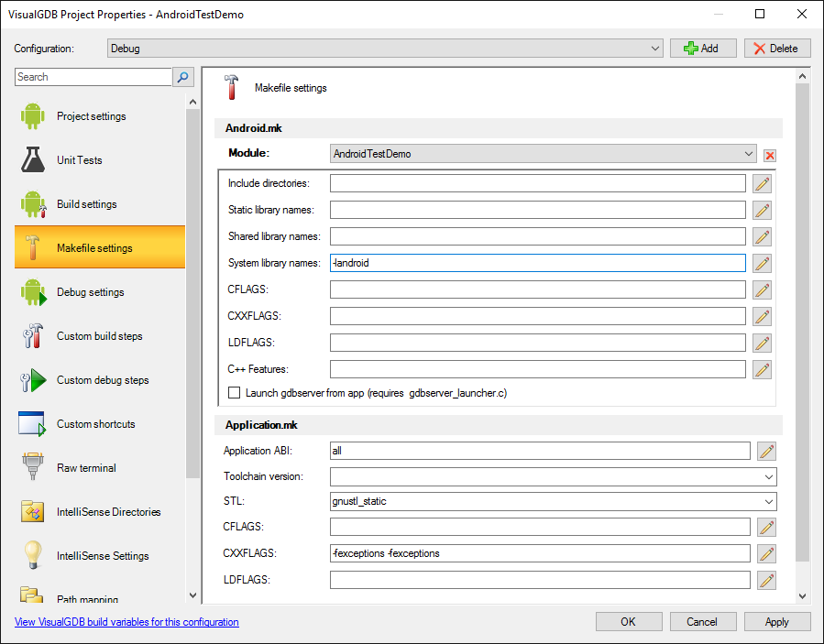Screen dimensions: 824x644
Task: Go to Custom build steps page
Action: [x=100, y=335]
